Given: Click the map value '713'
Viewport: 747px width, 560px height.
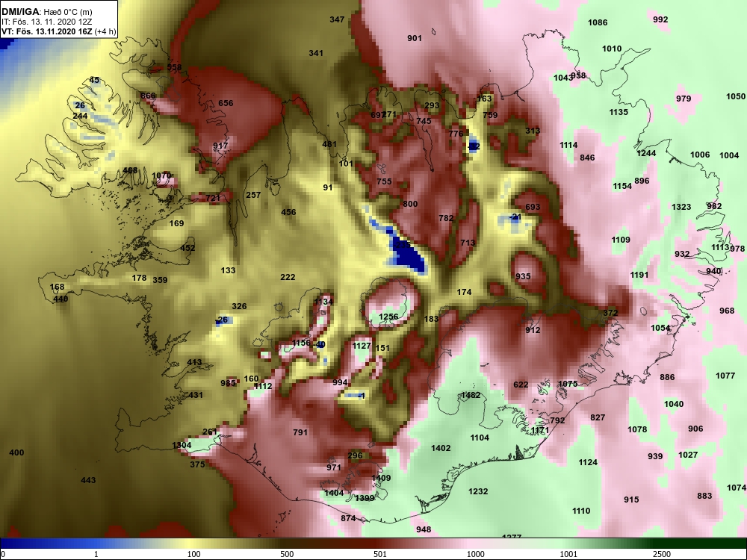Looking at the screenshot, I should [x=468, y=243].
